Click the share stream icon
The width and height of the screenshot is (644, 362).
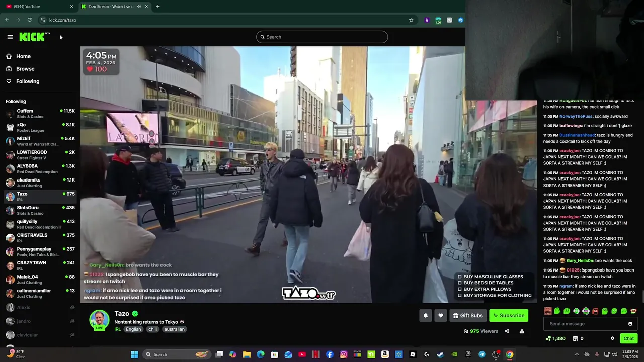coord(507,331)
